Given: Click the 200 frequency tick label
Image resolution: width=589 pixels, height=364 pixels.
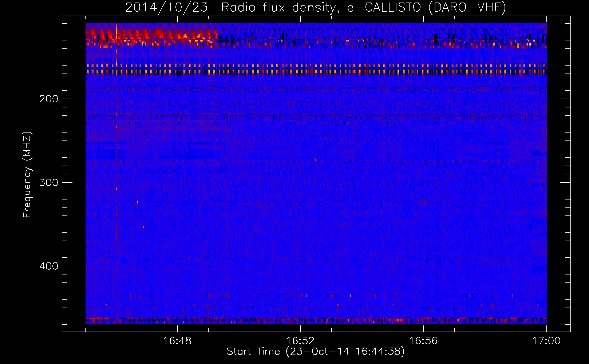Looking at the screenshot, I should [49, 99].
